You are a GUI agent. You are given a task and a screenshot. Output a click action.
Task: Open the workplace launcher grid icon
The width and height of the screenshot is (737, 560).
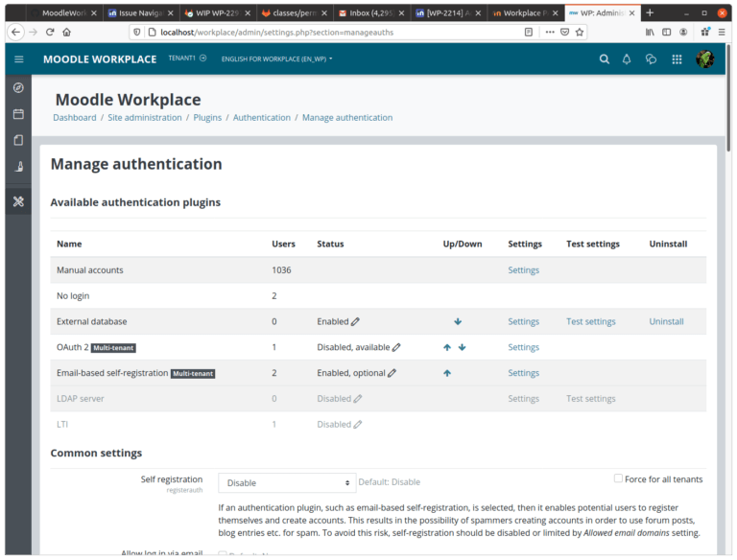coord(677,59)
